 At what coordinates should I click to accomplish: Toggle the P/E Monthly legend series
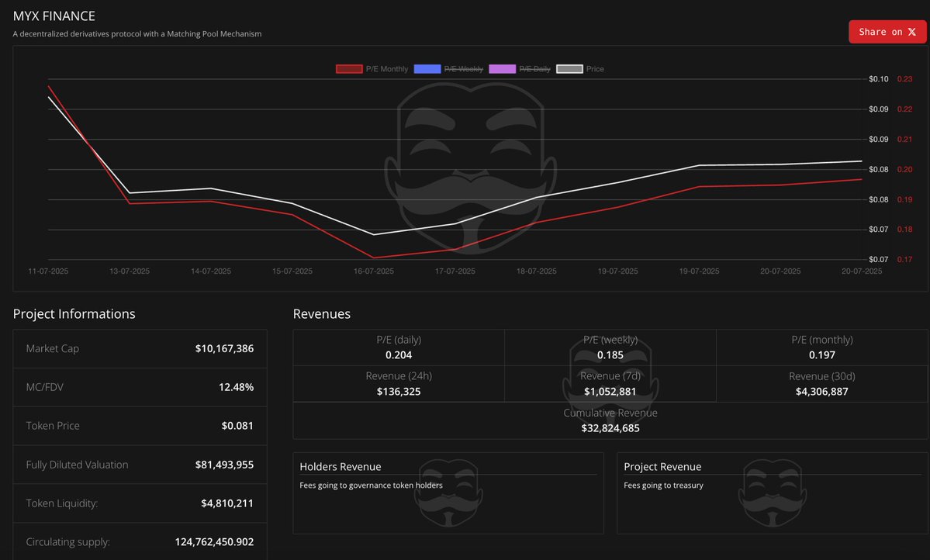click(372, 69)
